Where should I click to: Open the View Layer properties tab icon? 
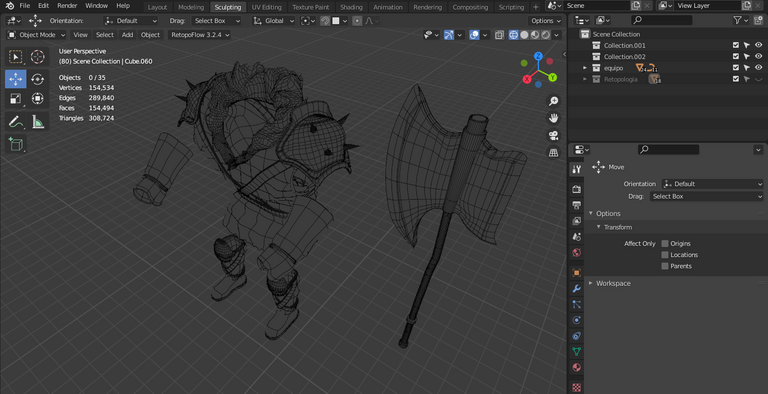576,221
